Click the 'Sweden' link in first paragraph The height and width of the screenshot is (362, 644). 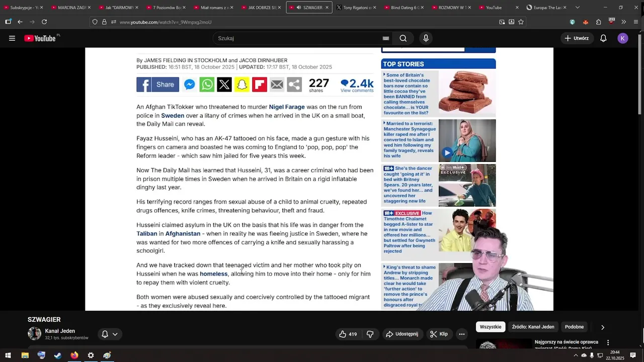tap(173, 116)
